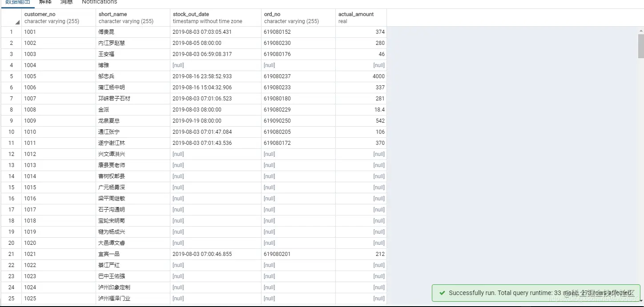Click short_name cell 石子沟通明
This screenshot has height=307, width=644.
[x=133, y=210]
